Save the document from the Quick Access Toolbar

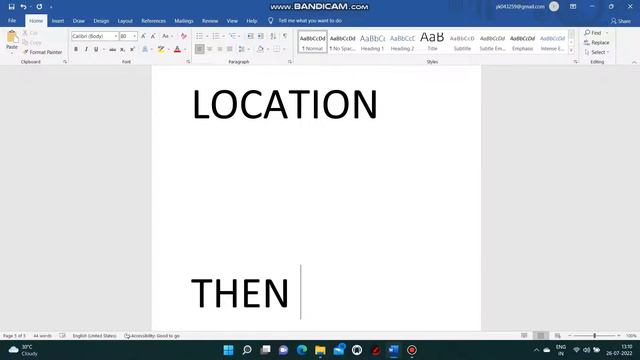11,7
